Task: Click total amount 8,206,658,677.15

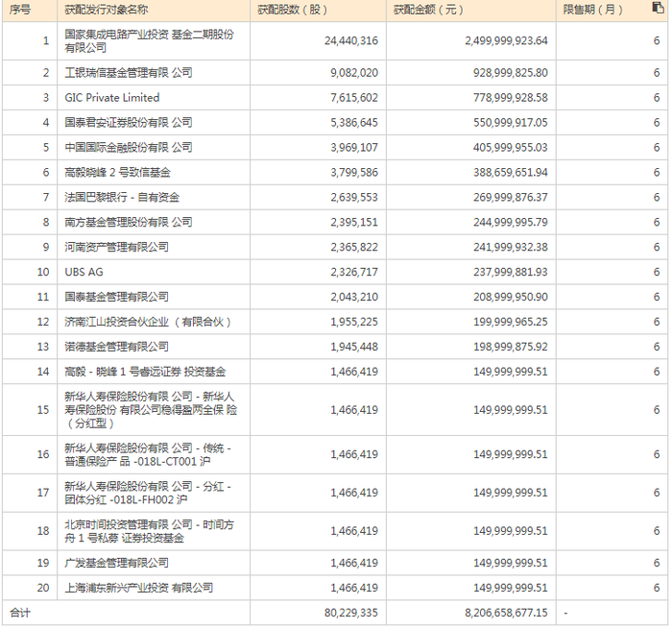Action: tap(506, 613)
